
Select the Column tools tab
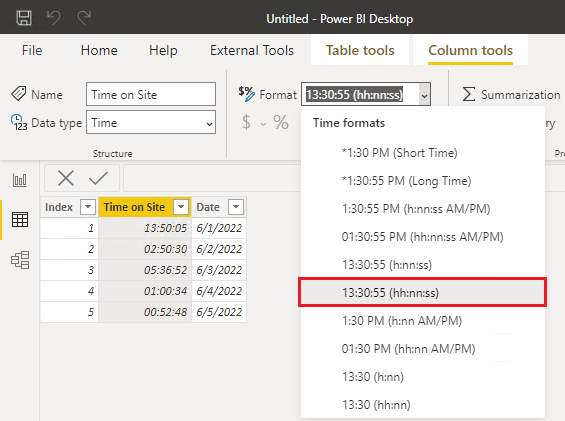(470, 50)
